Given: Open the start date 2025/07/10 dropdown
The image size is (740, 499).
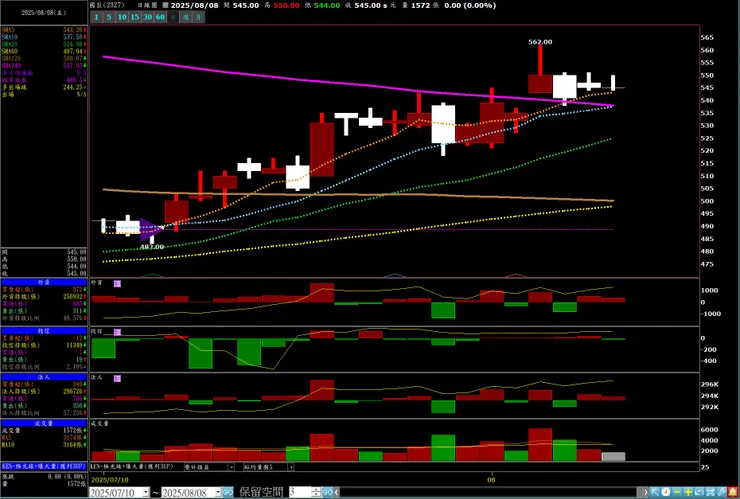Looking at the screenshot, I should (x=146, y=492).
